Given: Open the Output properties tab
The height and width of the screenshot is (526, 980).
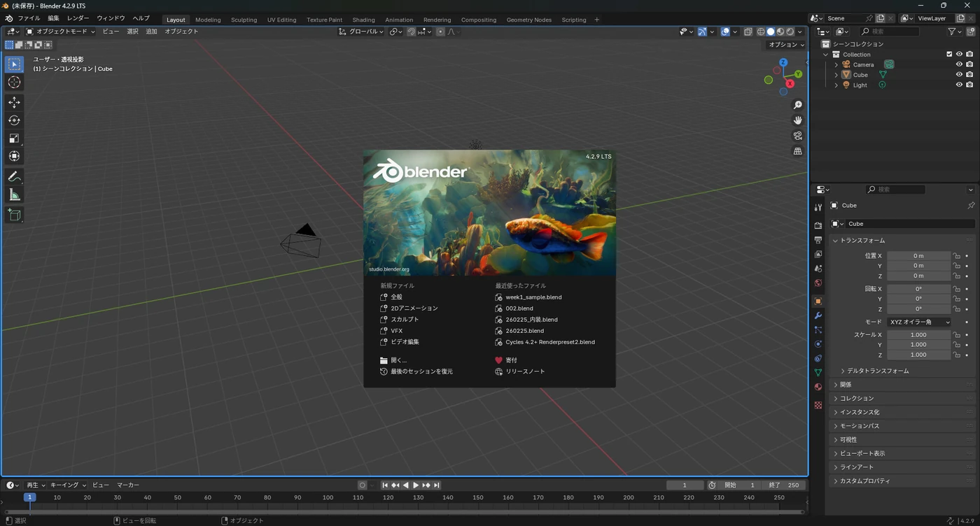Looking at the screenshot, I should tap(818, 240).
